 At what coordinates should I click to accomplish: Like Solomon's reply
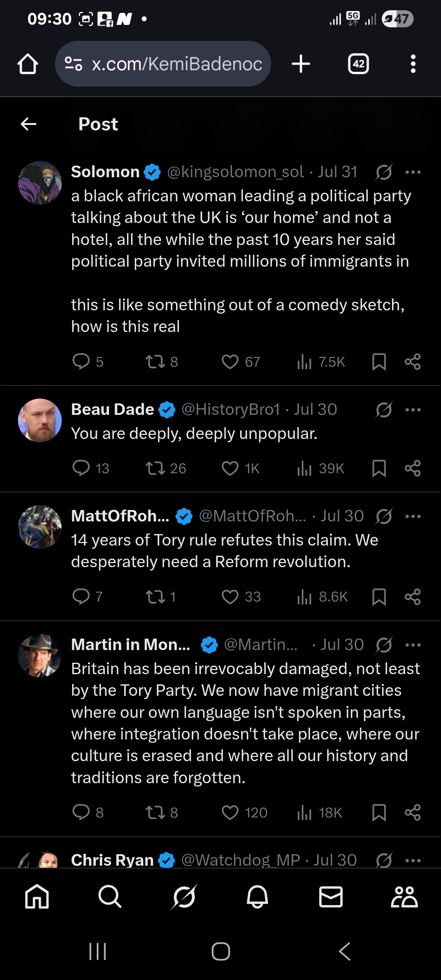click(x=230, y=362)
